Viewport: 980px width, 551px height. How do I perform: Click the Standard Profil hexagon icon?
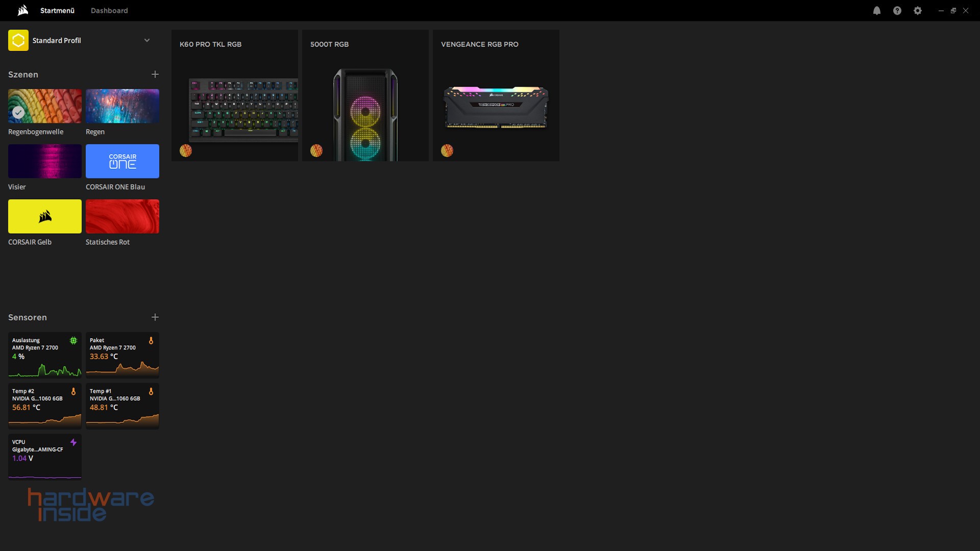(18, 40)
